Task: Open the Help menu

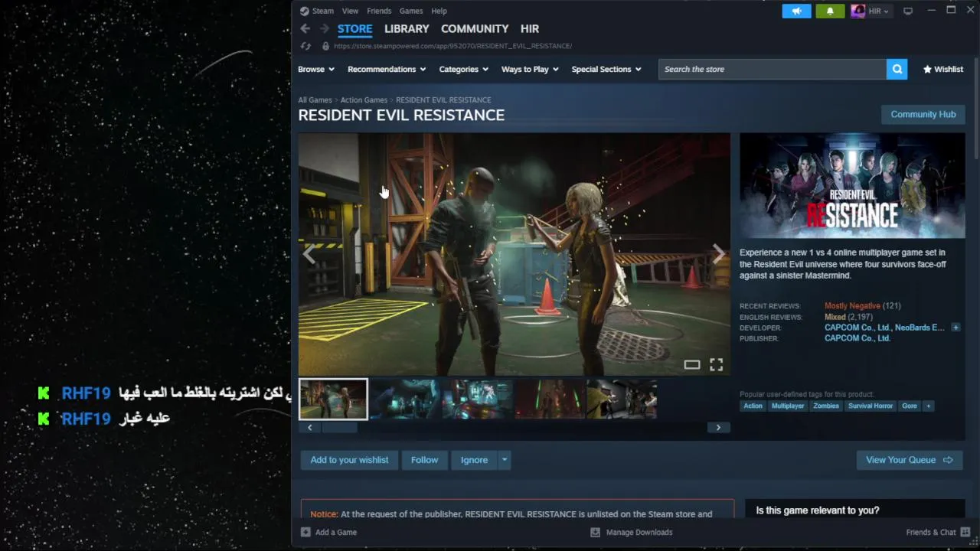Action: [439, 11]
